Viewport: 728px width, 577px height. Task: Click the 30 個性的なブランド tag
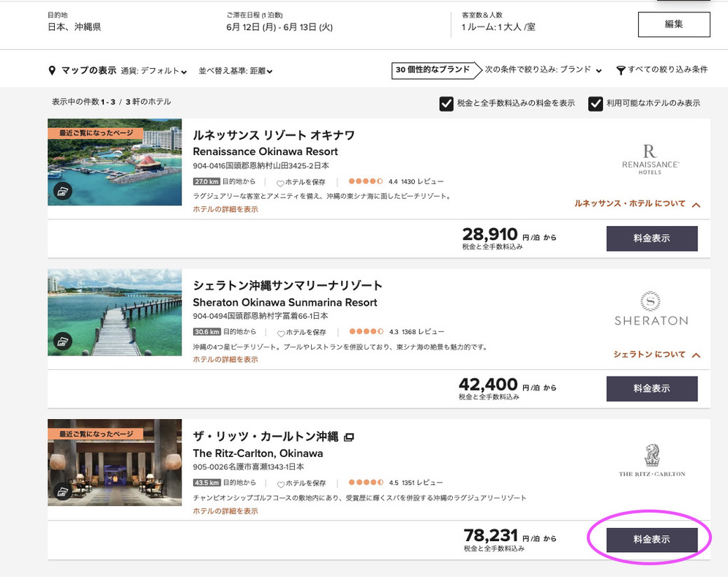pos(432,70)
